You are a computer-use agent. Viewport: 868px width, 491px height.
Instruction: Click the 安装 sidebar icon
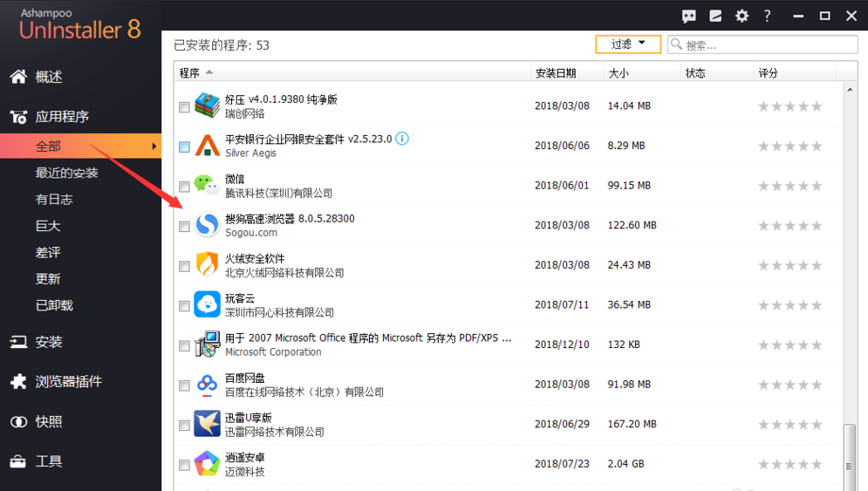point(18,342)
